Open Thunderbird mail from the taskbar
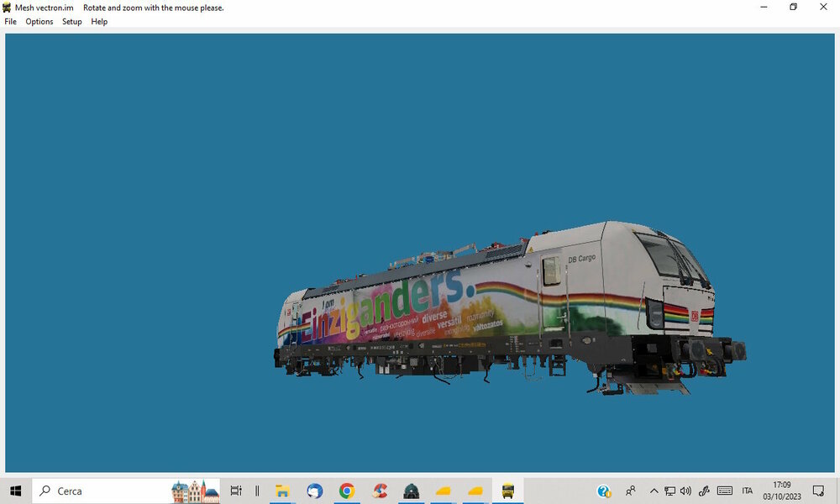 point(314,491)
